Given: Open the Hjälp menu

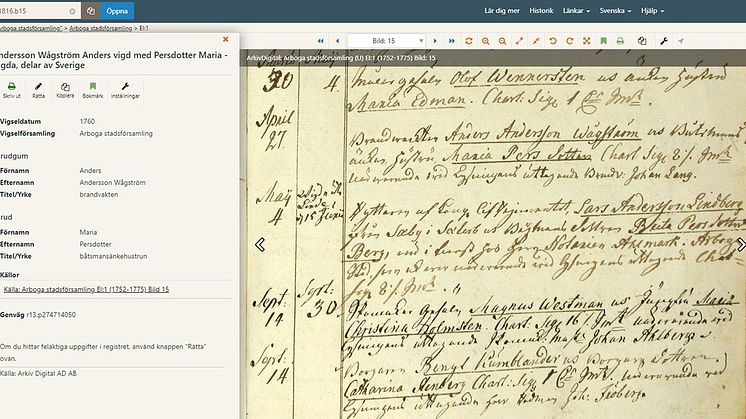Looking at the screenshot, I should point(652,10).
